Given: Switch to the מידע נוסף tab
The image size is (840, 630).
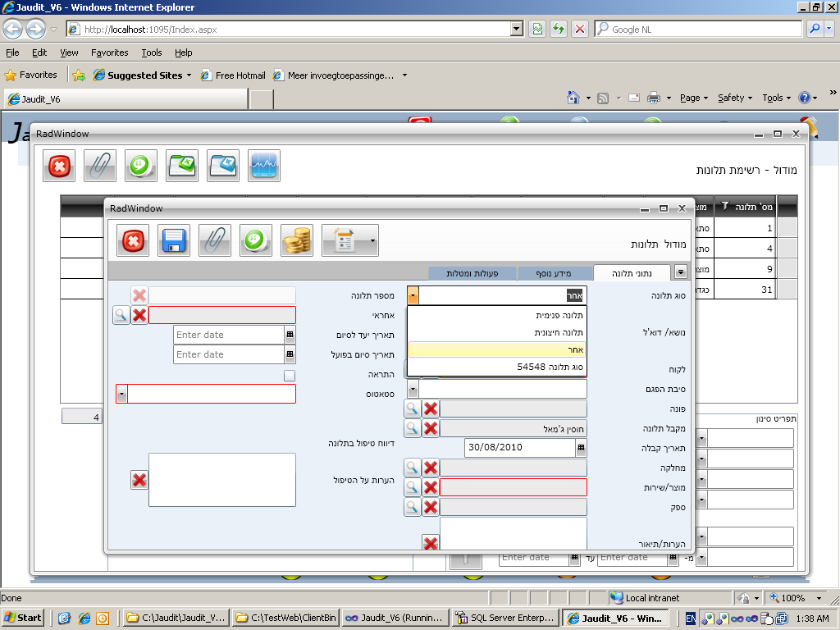Looking at the screenshot, I should click(554, 273).
